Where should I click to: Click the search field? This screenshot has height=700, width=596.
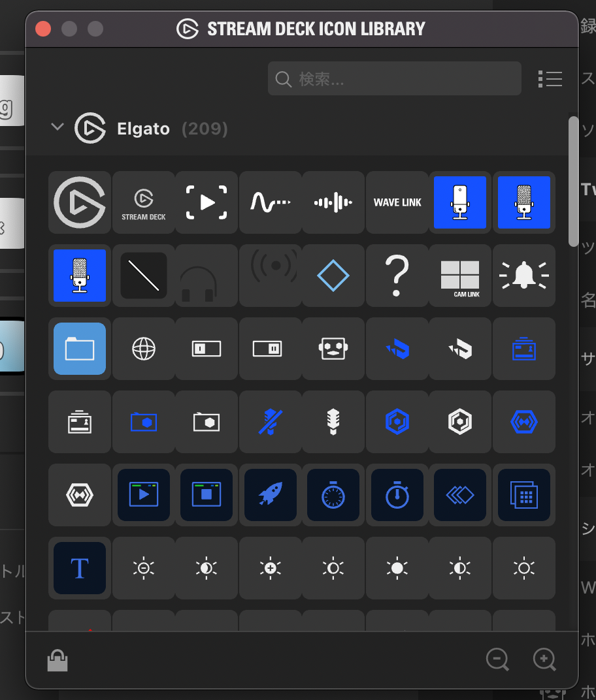tap(394, 79)
